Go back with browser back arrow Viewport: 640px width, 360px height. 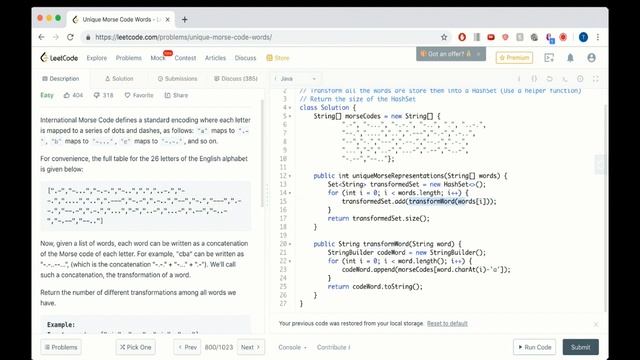[42, 37]
